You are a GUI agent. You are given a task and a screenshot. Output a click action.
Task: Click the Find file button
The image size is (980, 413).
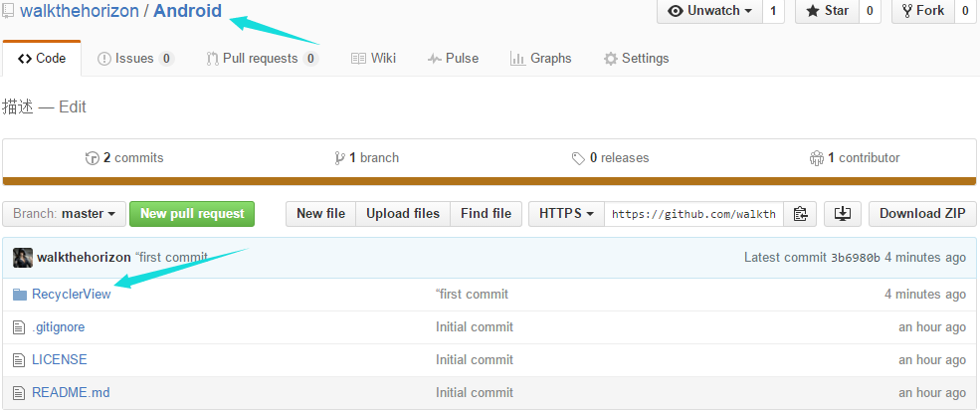coord(487,214)
